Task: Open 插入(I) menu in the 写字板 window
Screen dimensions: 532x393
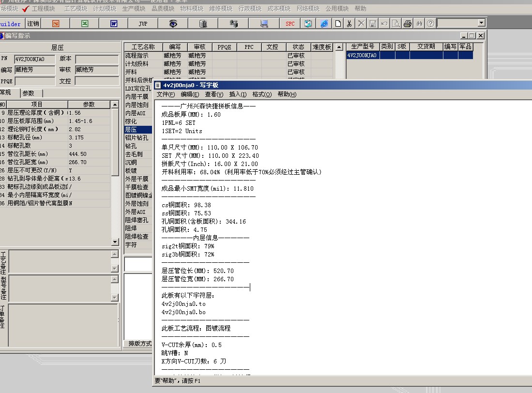Action: pos(238,94)
